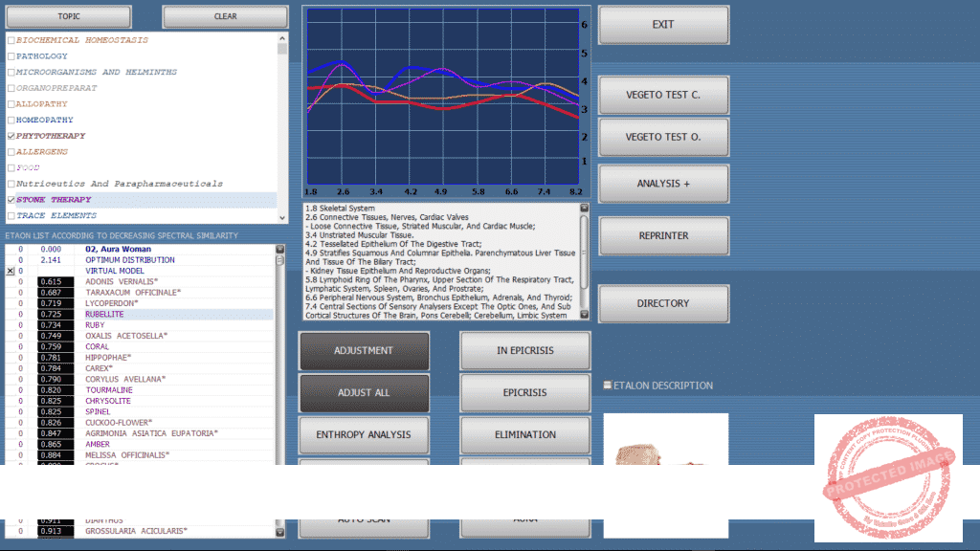Click the X mark beside VIRTUAL MODEL
Viewport: 980px width, 551px height.
pyautogui.click(x=11, y=271)
